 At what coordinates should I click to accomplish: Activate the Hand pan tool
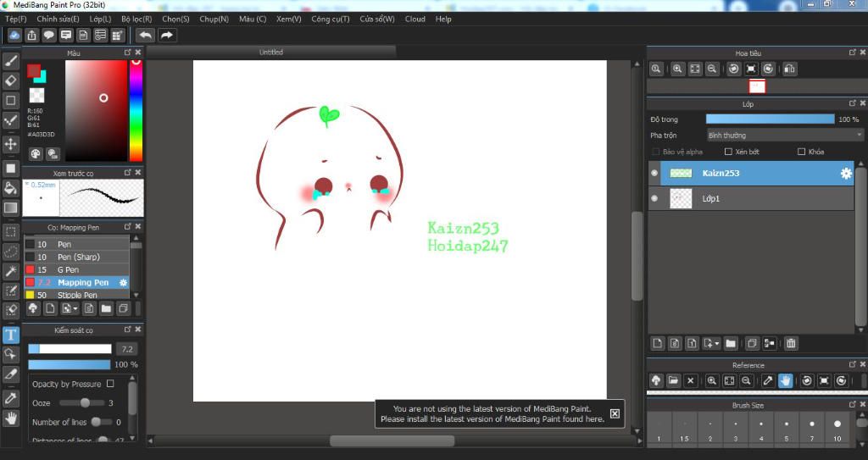point(11,418)
